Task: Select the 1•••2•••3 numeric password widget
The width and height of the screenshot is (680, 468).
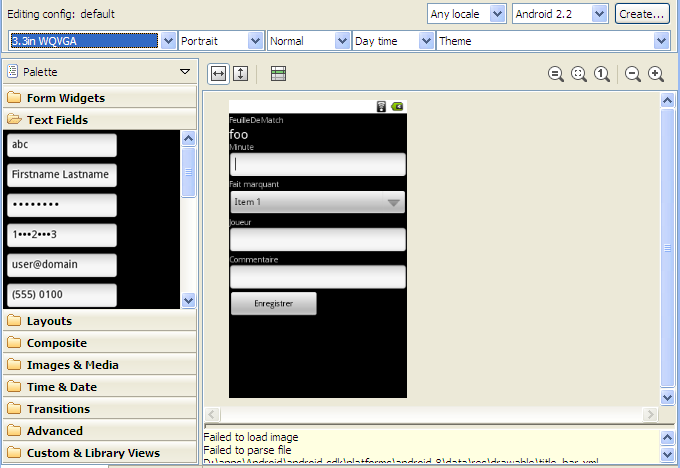Action: coord(62,235)
